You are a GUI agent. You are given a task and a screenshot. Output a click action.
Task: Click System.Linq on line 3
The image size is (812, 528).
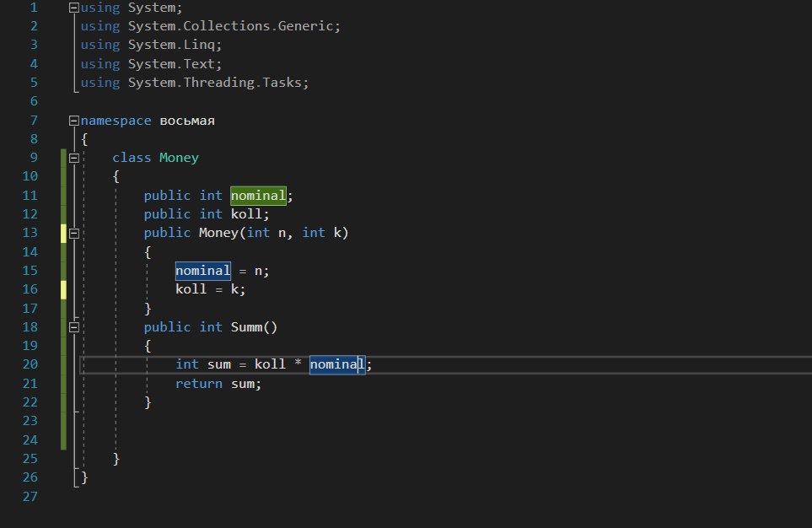coord(171,45)
